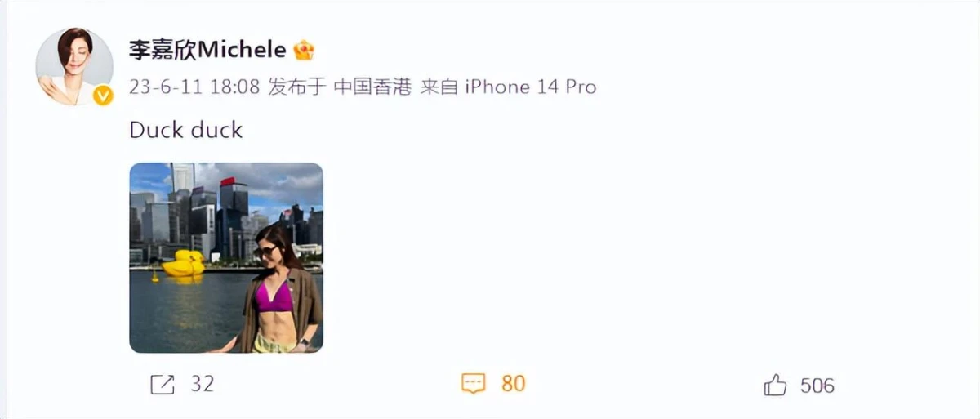Click the 23-6-11 18:08 timestamp
This screenshot has width=980, height=419.
[x=194, y=87]
